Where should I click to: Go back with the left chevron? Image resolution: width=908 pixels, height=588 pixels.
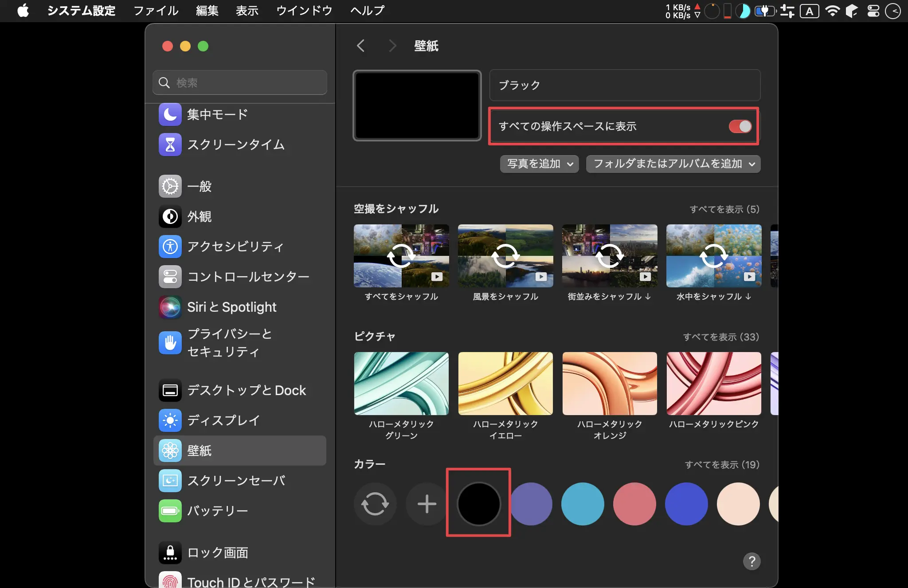(361, 46)
